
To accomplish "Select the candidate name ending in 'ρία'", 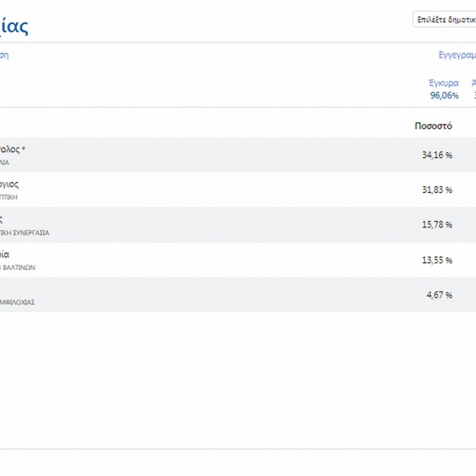I will point(5,254).
